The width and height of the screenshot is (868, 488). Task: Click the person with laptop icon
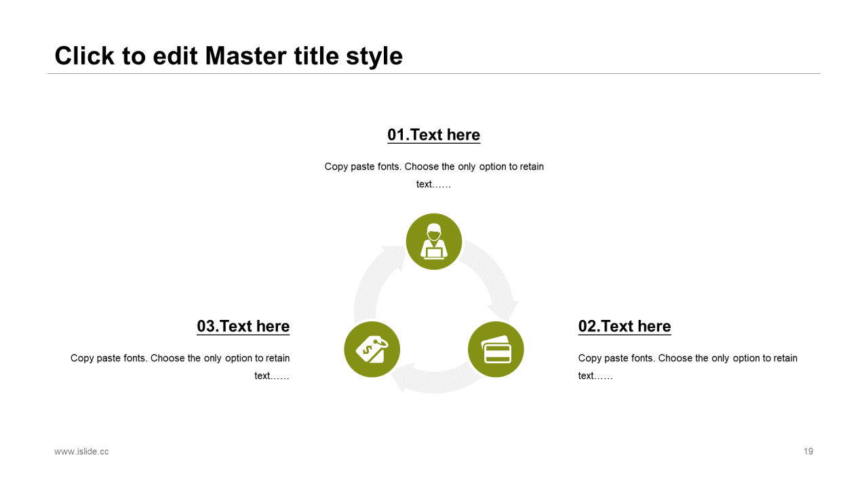point(434,241)
